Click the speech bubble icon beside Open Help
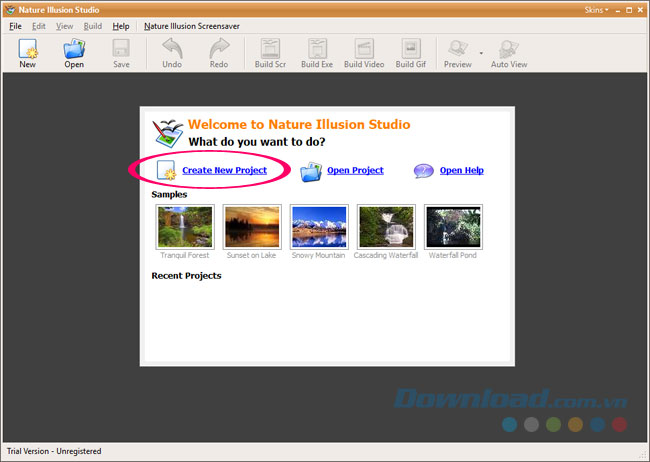Screen dimensions: 650x462 coord(423,170)
